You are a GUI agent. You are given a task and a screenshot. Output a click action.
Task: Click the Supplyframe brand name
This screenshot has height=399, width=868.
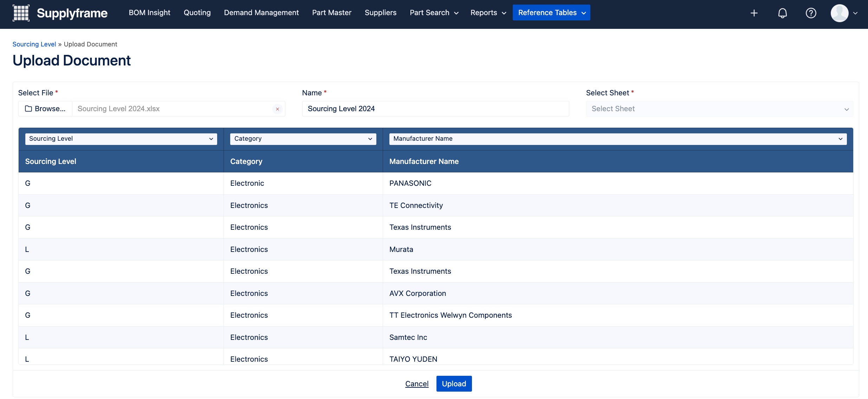72,13
